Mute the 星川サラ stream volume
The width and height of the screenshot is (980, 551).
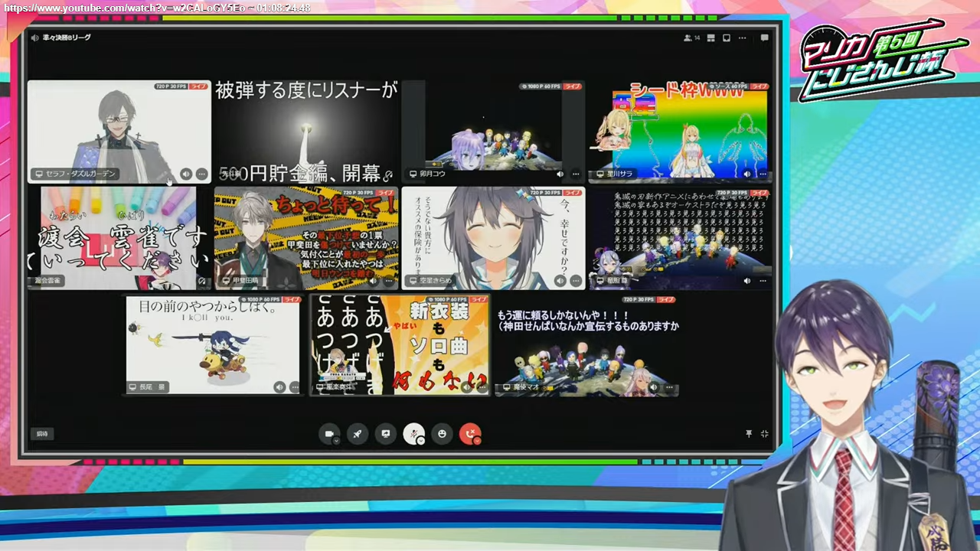pyautogui.click(x=747, y=174)
